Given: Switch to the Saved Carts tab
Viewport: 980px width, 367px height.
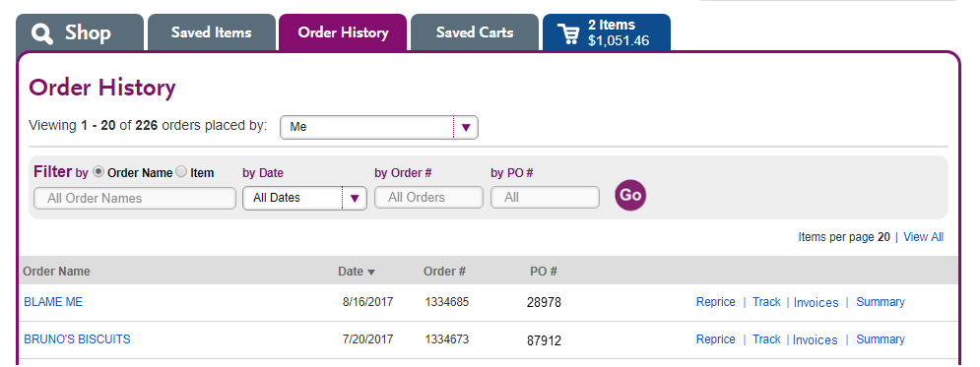Looking at the screenshot, I should tap(475, 32).
